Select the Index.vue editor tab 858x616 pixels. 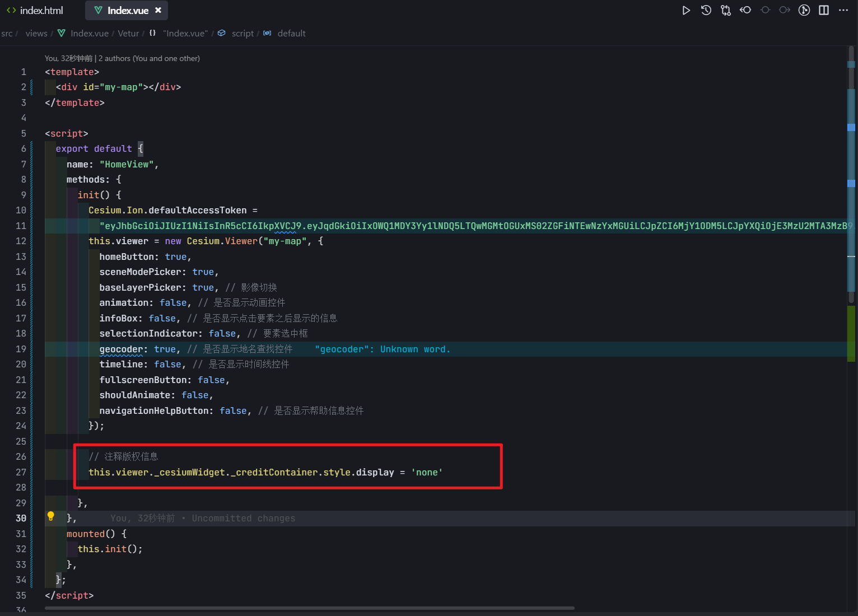click(x=127, y=10)
